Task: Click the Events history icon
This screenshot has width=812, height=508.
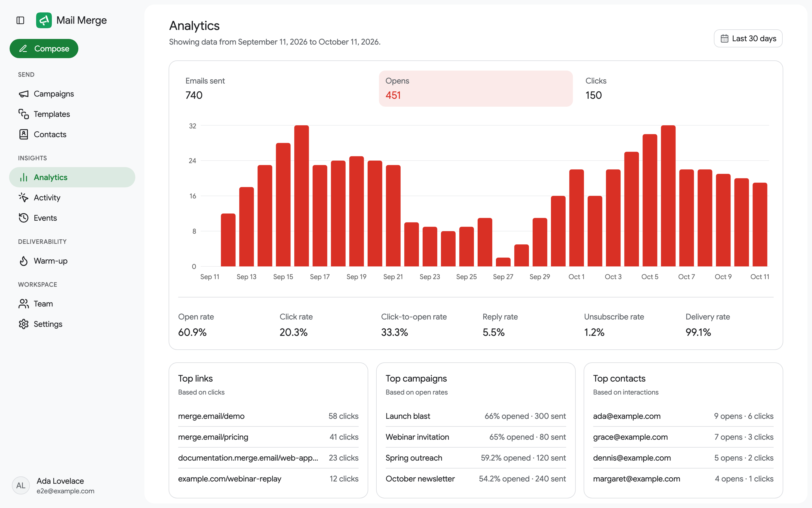Action: 23,218
